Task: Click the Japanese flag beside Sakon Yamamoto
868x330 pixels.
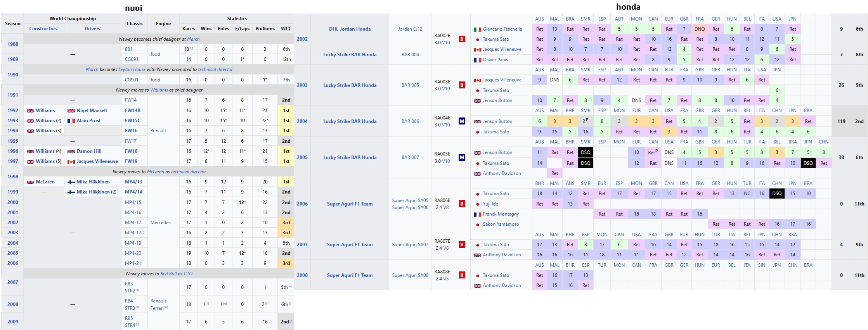Action: coord(477,224)
